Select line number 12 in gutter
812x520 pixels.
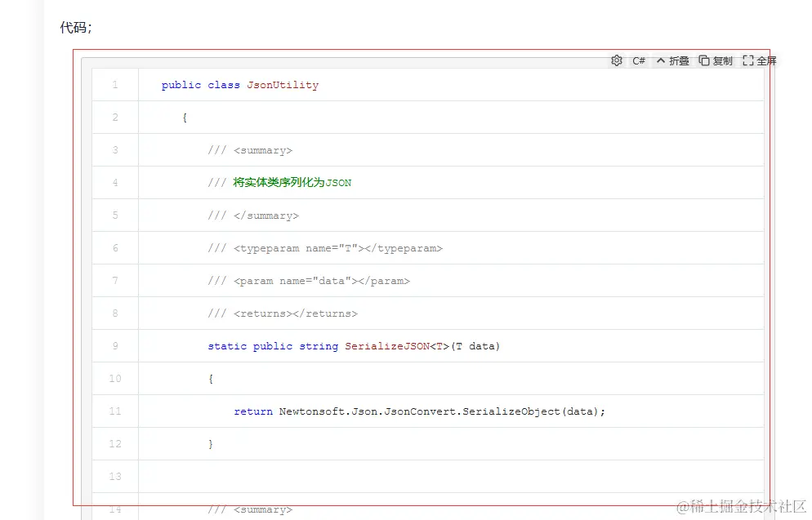click(x=115, y=443)
